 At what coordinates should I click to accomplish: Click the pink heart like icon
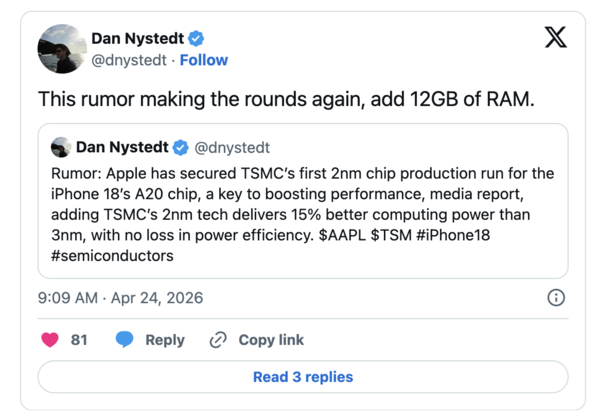pos(49,340)
